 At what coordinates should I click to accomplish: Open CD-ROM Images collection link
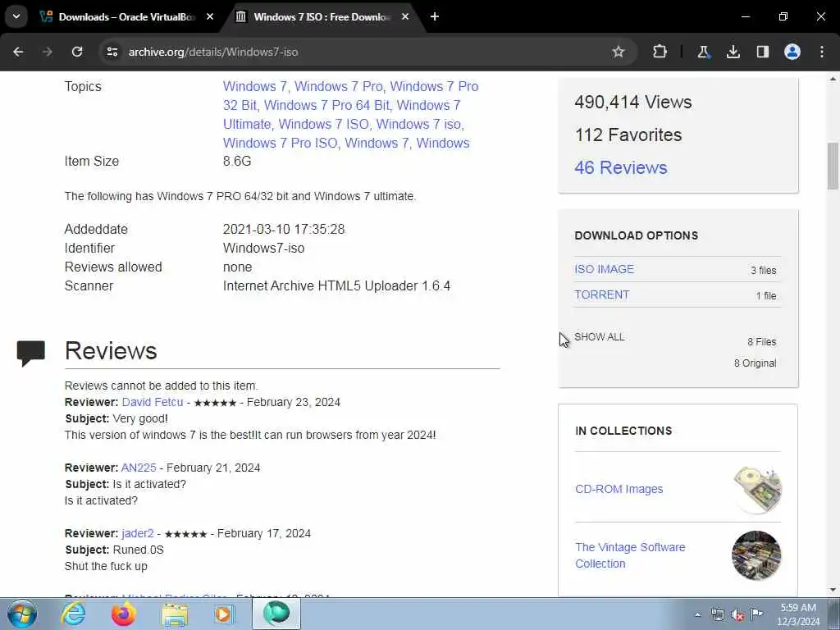(x=619, y=489)
